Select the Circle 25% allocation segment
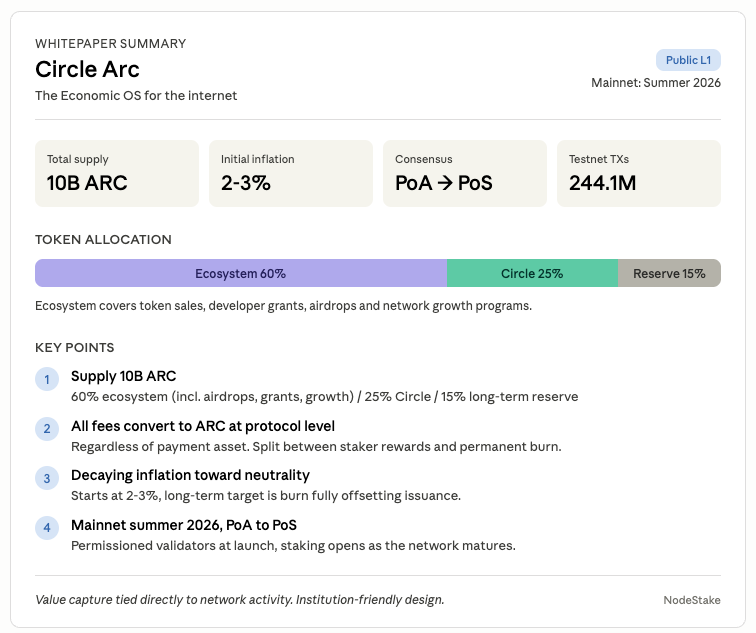 click(532, 273)
